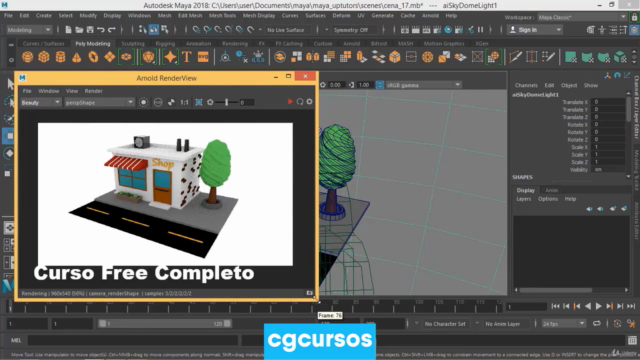Image resolution: width=640 pixels, height=360 pixels.
Task: Create a polygon torus from shelf
Action: tap(93, 57)
